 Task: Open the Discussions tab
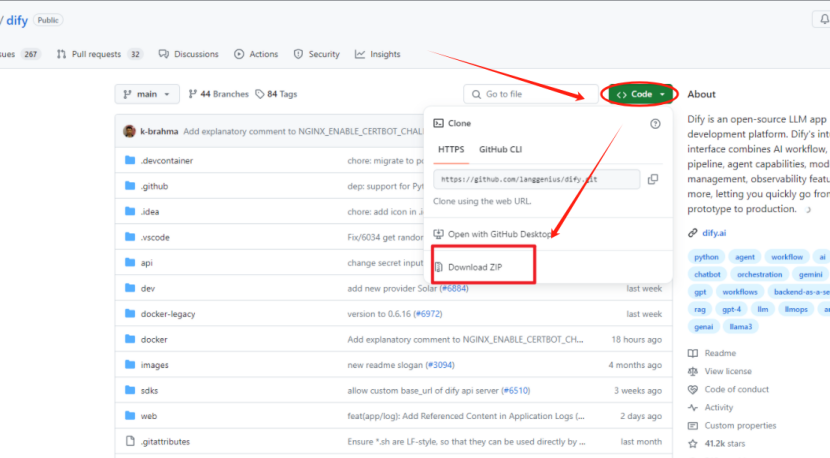188,54
